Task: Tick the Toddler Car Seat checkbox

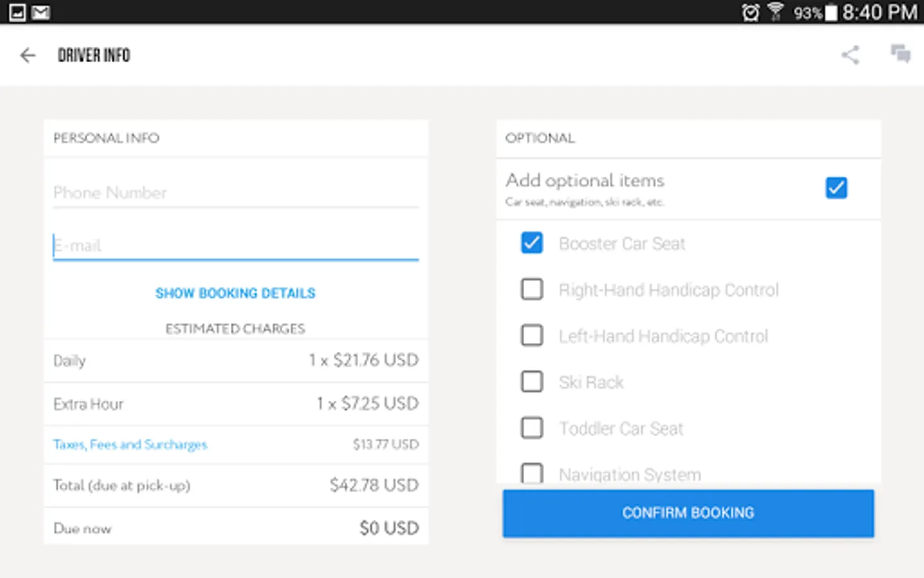Action: pos(532,428)
